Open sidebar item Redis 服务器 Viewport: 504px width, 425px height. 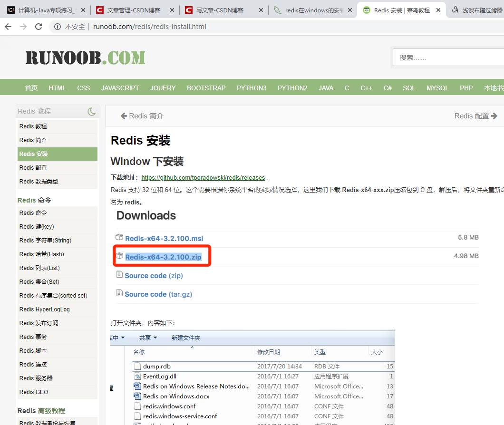(58, 379)
